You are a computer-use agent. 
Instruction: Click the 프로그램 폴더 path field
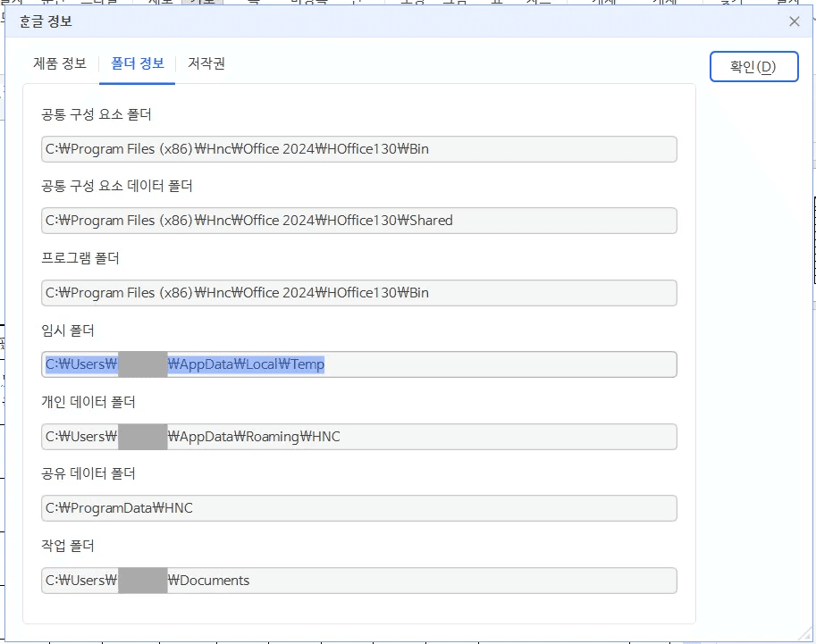[x=358, y=292]
